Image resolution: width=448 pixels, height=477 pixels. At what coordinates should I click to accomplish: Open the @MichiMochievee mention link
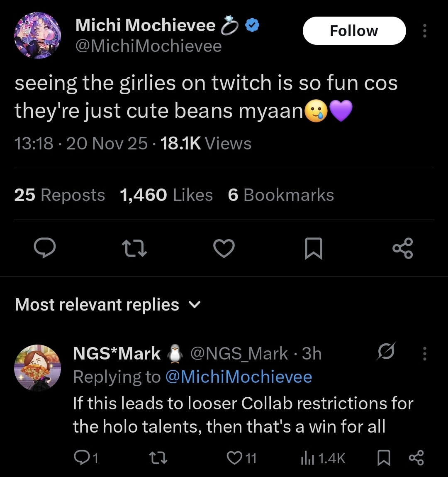[x=239, y=377]
